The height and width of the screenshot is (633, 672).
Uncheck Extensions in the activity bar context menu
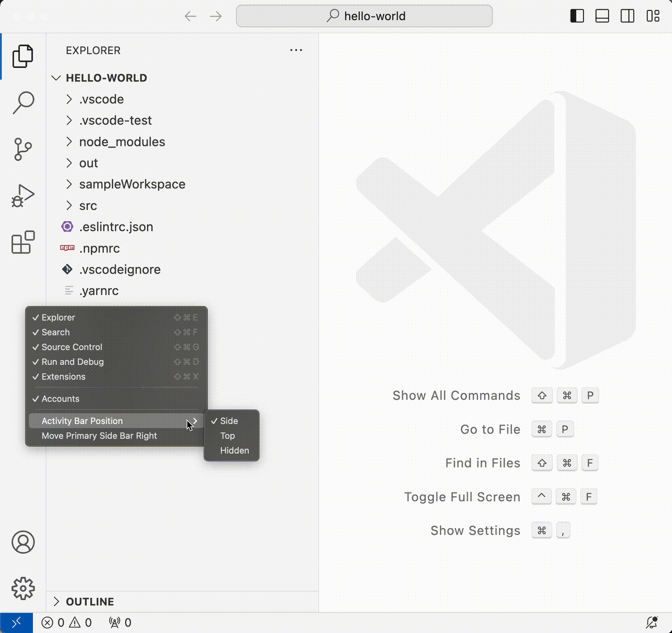click(63, 376)
